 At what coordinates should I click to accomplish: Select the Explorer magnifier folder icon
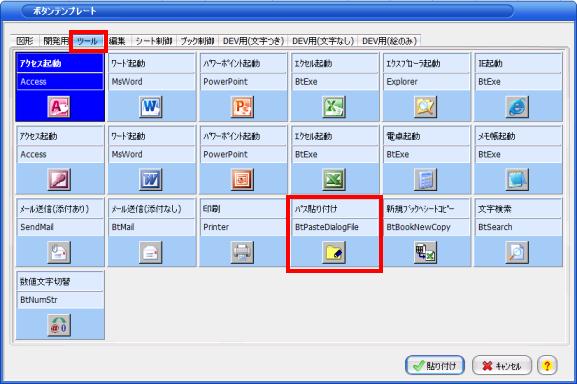coord(425,107)
